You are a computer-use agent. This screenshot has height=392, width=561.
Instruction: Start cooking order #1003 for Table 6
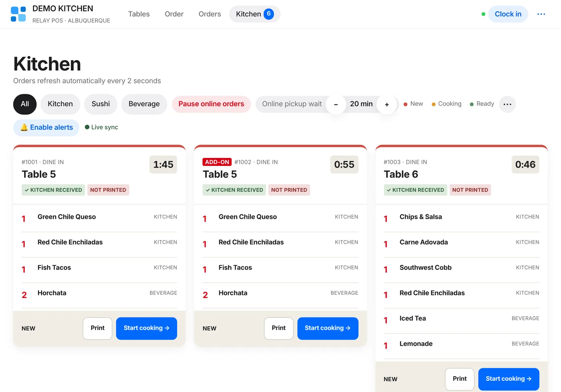509,379
